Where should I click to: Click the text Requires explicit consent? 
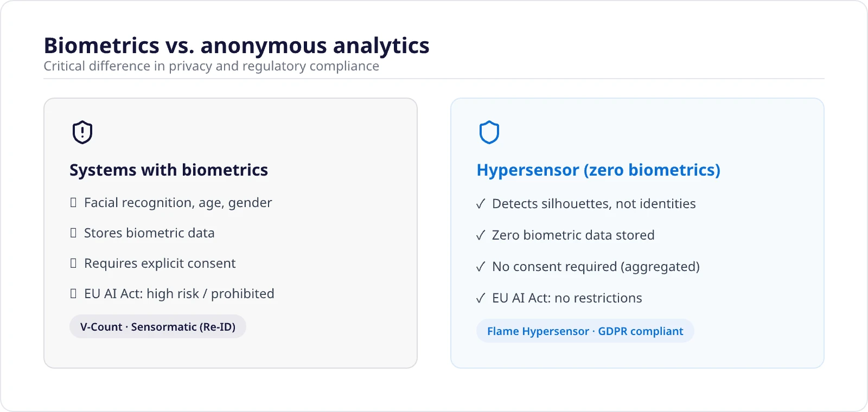pyautogui.click(x=160, y=263)
